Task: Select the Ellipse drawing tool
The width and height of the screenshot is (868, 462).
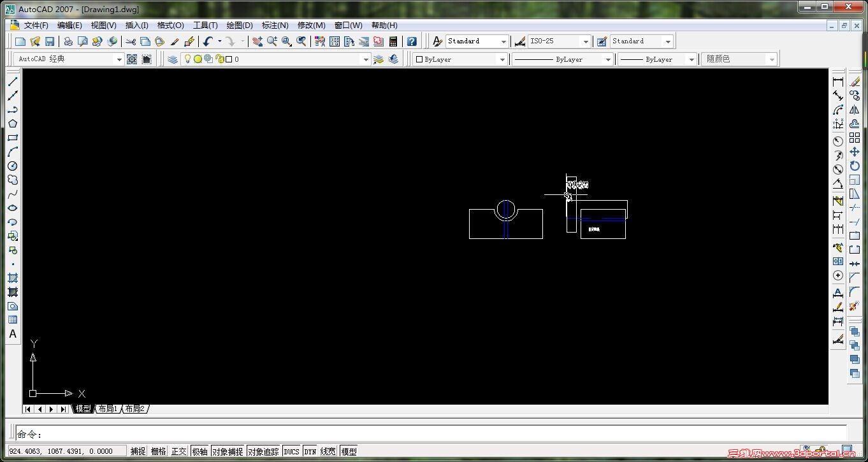Action: (x=13, y=208)
